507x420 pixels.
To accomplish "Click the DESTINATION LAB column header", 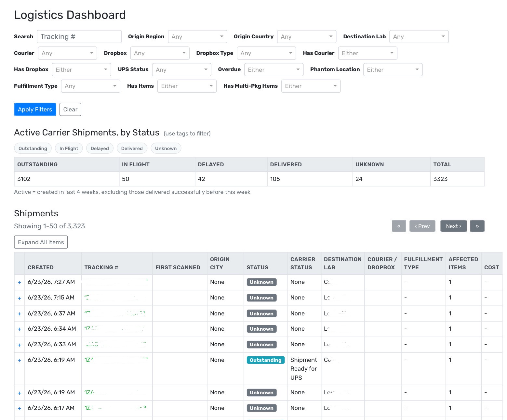I will (343, 263).
